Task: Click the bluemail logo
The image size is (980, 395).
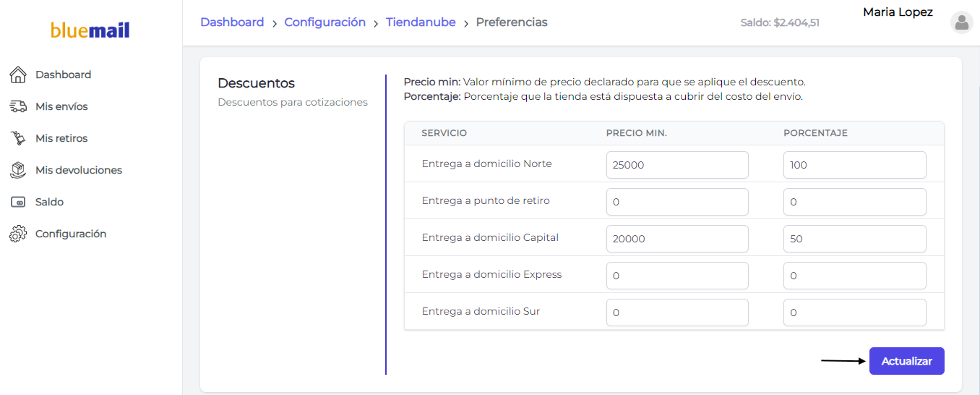Action: 90,30
